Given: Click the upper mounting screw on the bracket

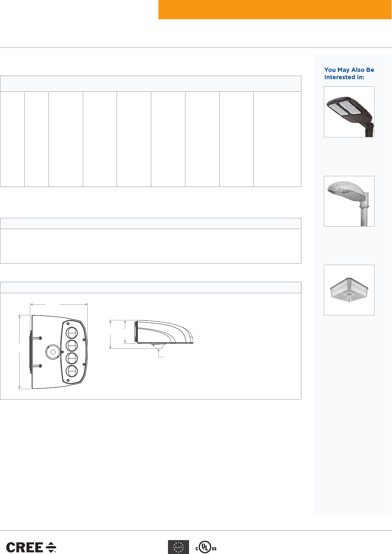Looking at the screenshot, I should pyautogui.click(x=40, y=338).
